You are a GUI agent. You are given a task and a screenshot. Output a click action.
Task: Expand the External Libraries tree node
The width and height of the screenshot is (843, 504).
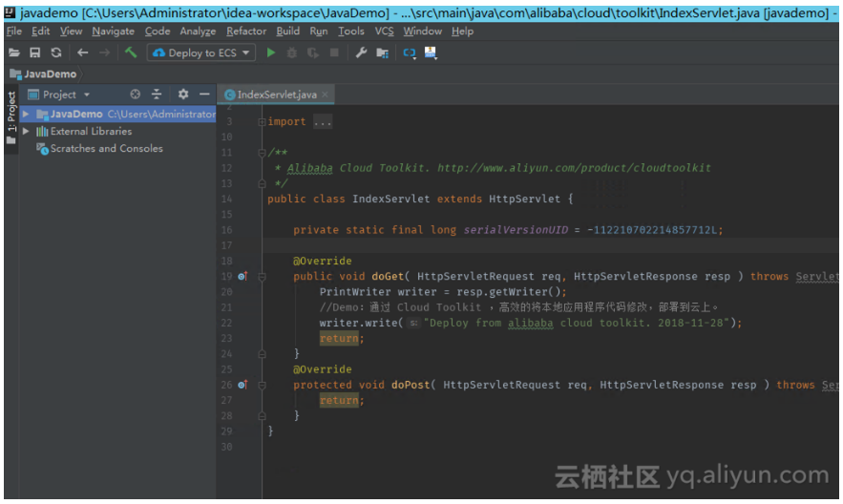coord(25,131)
